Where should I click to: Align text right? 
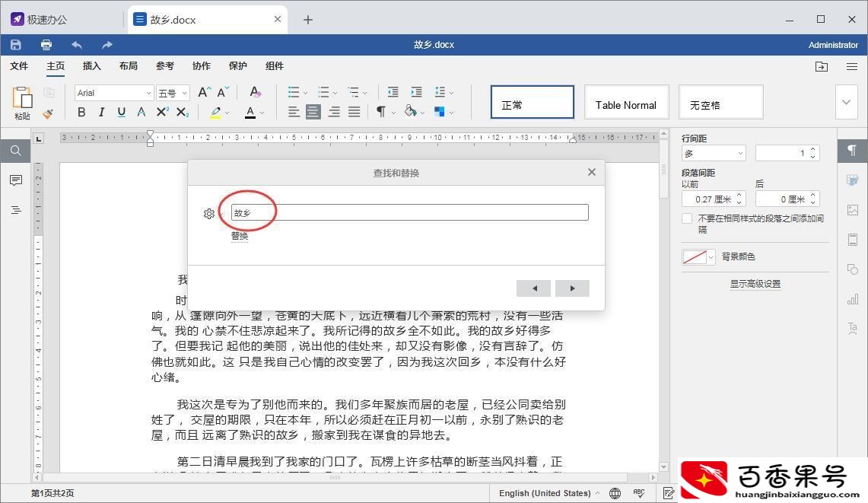coord(334,113)
